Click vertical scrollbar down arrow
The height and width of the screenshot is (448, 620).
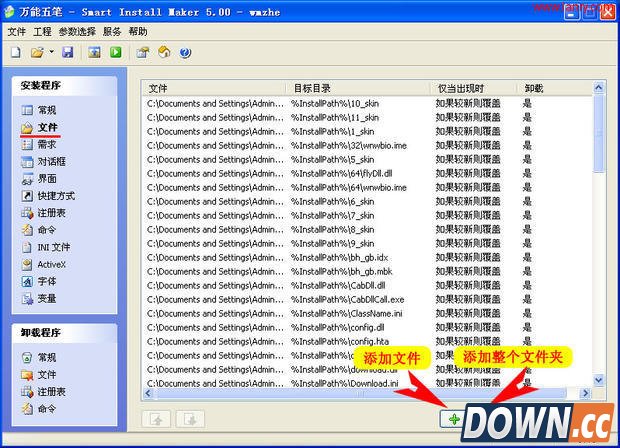pyautogui.click(x=599, y=380)
